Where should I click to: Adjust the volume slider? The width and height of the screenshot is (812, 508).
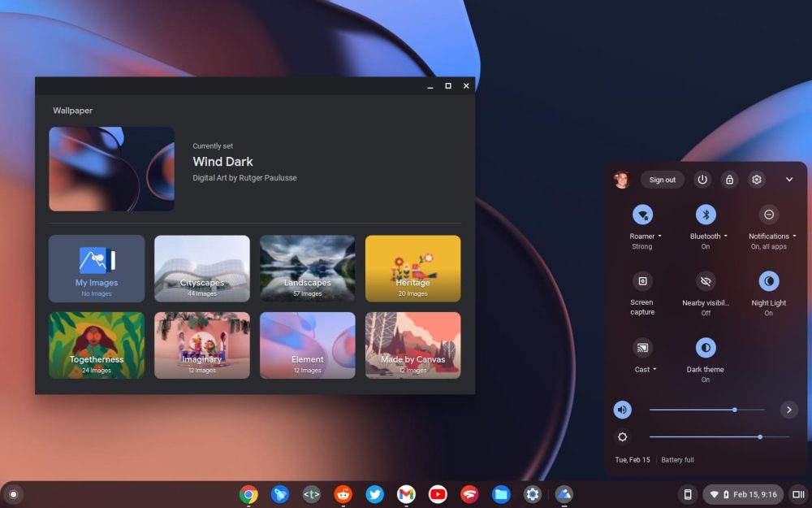click(x=733, y=410)
